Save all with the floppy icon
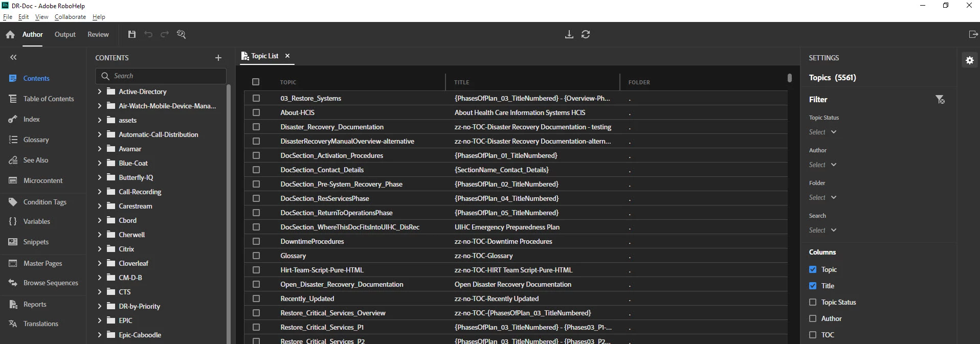The height and width of the screenshot is (344, 980). tap(132, 34)
